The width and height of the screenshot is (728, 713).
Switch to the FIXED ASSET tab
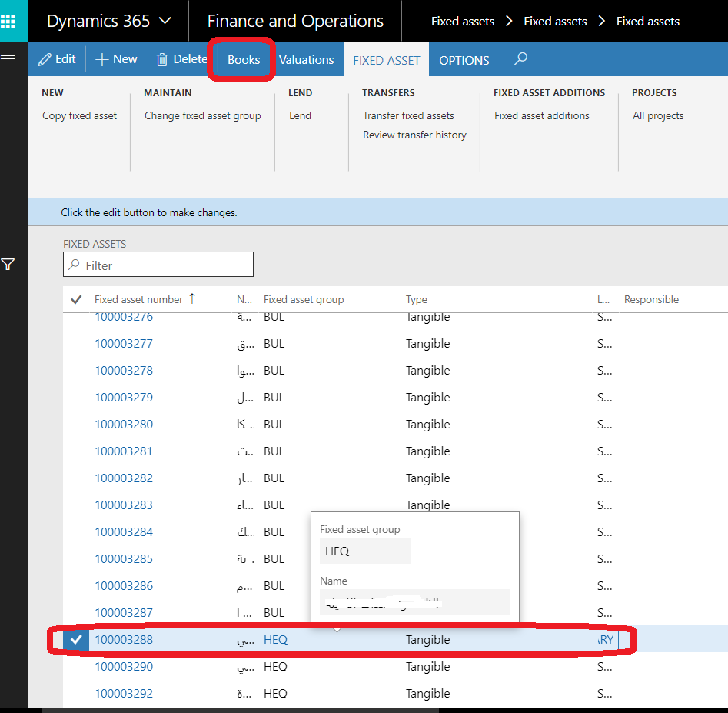pos(386,60)
